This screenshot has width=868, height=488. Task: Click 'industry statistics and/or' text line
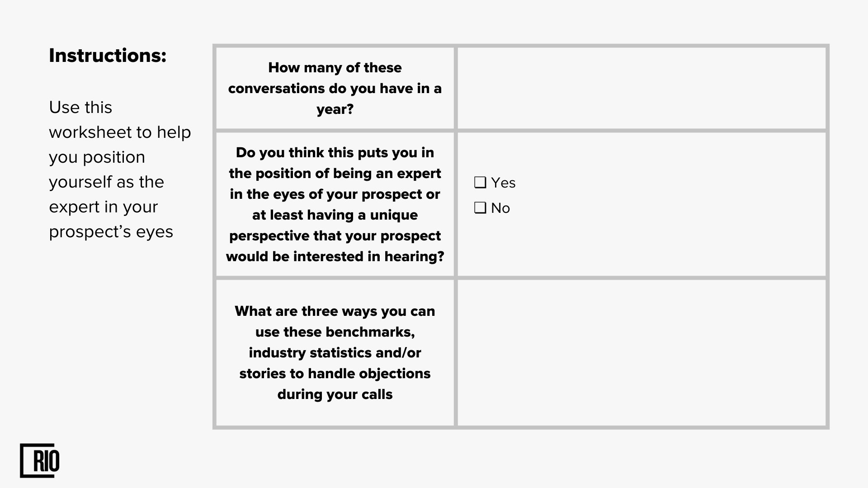coord(335,352)
